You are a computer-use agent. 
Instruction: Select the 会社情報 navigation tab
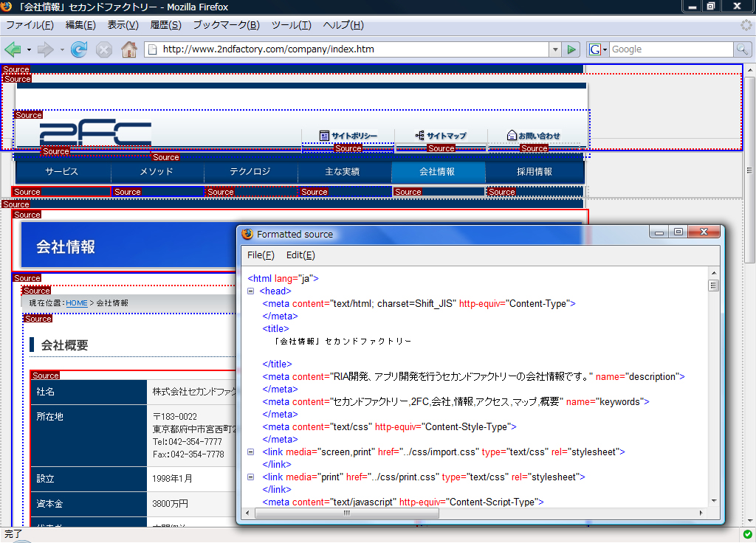pyautogui.click(x=438, y=171)
